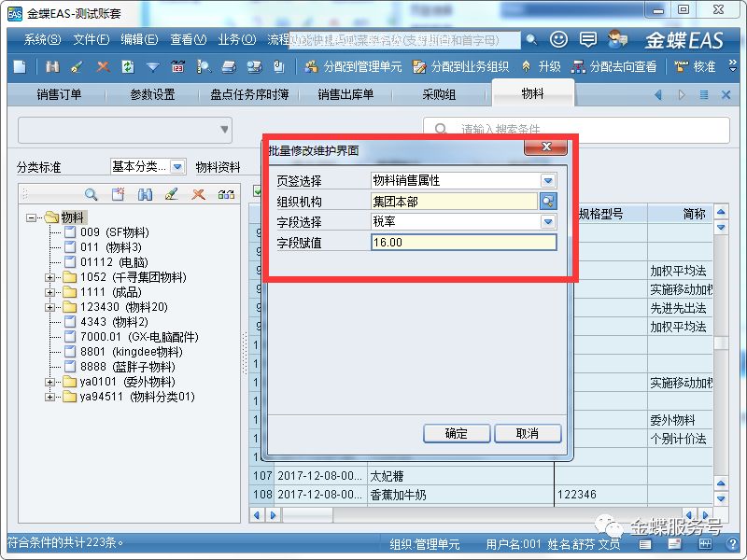Screen dimensions: 747x560
Task: Open the 编辑(E) menu
Action: tap(139, 39)
